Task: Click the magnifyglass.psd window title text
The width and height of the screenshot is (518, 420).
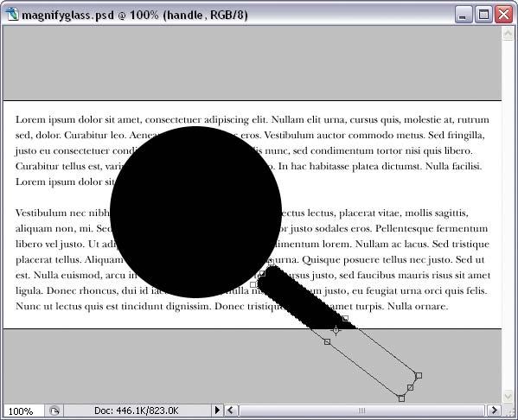Action: click(135, 16)
